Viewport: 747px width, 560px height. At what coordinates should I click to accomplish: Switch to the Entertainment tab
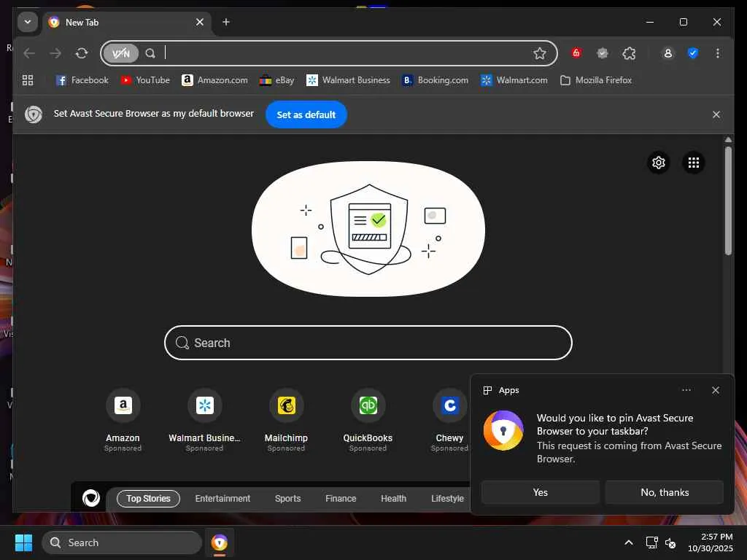pos(222,499)
